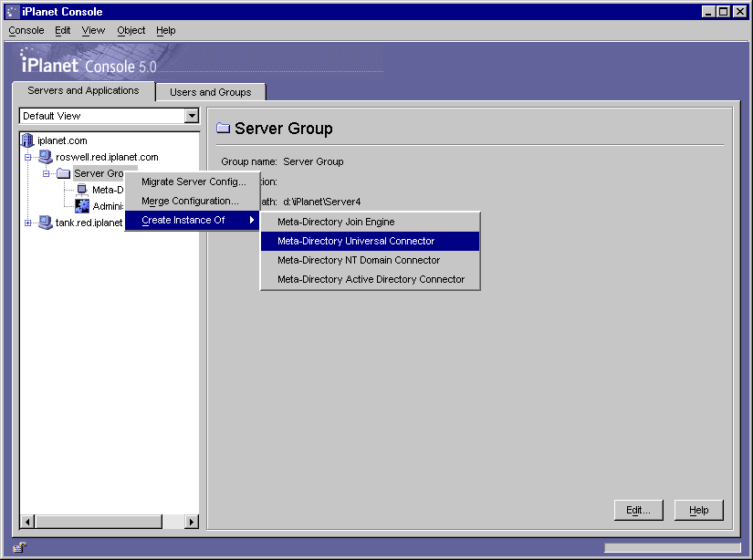Click the Group name value Server Group
Screen dimensions: 753x560
coord(313,161)
